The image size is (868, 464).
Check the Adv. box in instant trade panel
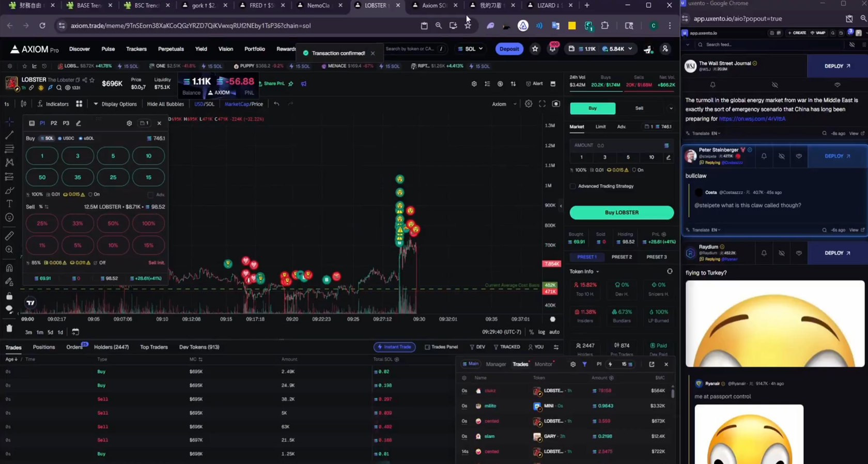(150, 195)
